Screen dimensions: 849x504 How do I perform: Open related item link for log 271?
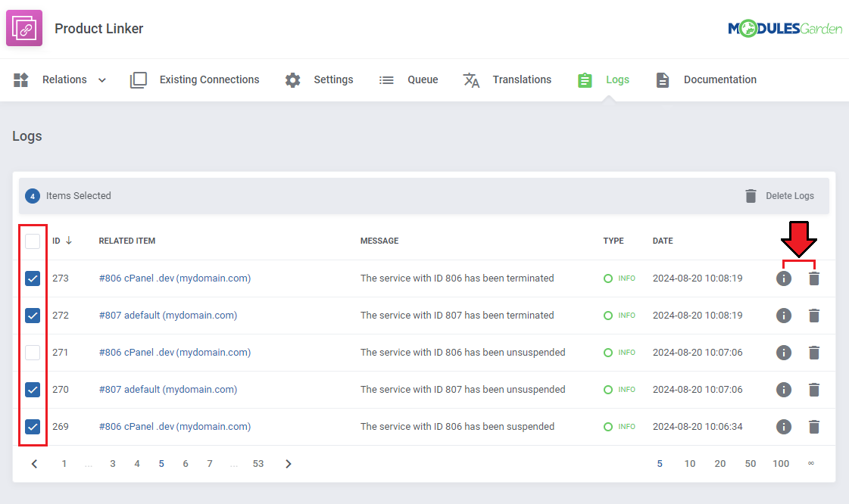(x=174, y=352)
